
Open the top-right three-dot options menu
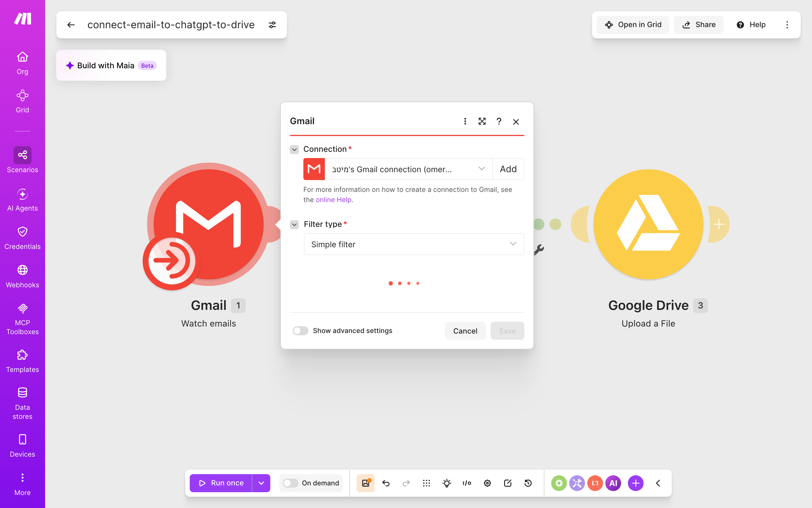(x=787, y=25)
